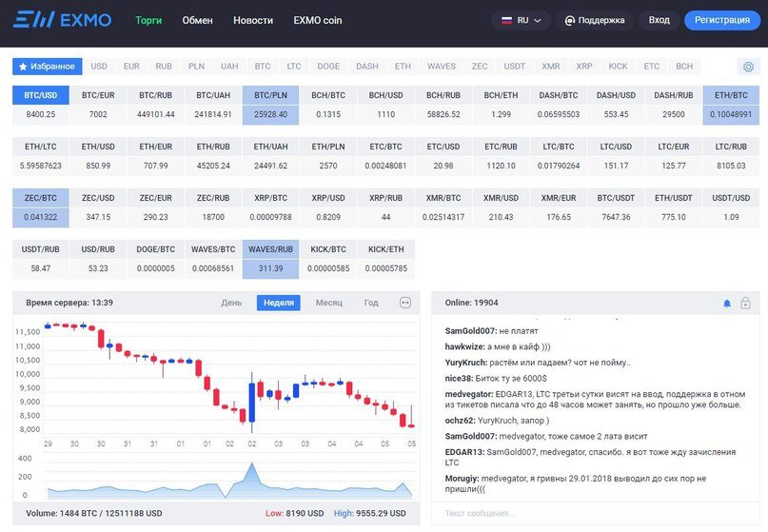Open Обмен menu item
The image size is (768, 532).
pos(197,20)
